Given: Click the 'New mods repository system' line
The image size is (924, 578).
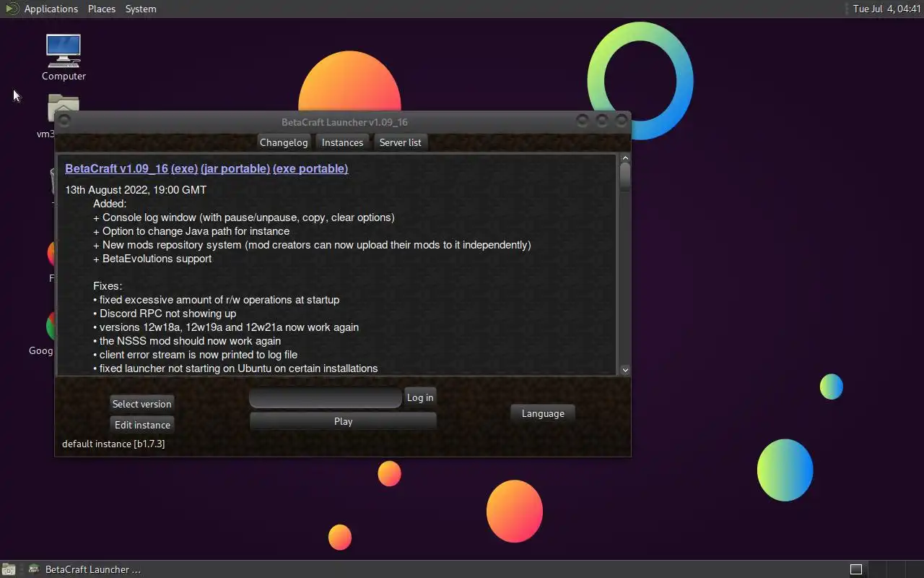Looking at the screenshot, I should [312, 245].
